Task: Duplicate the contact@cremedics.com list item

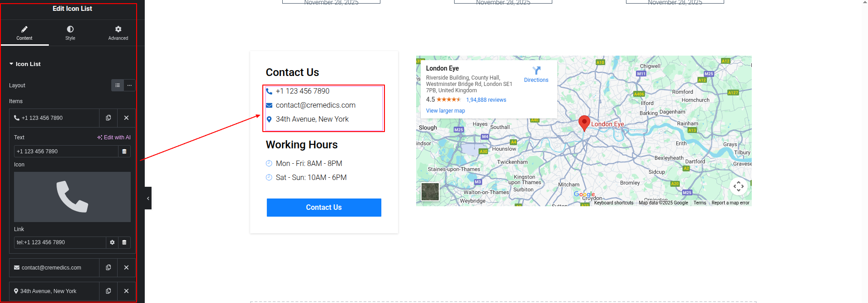Action: coord(108,268)
